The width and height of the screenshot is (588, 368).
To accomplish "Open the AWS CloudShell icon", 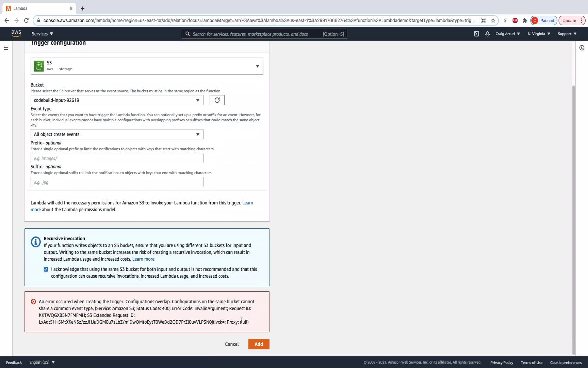I will tap(476, 34).
